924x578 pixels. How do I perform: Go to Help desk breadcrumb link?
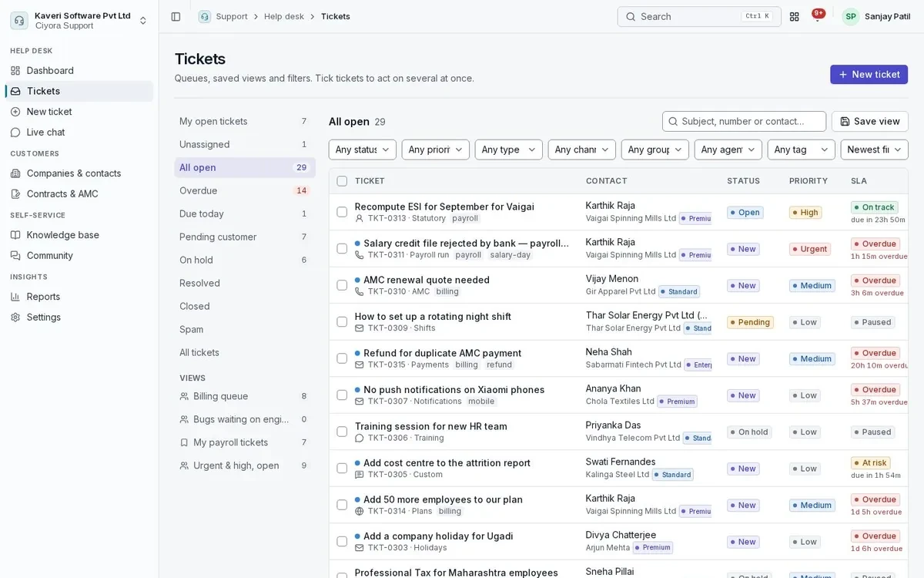pos(284,16)
